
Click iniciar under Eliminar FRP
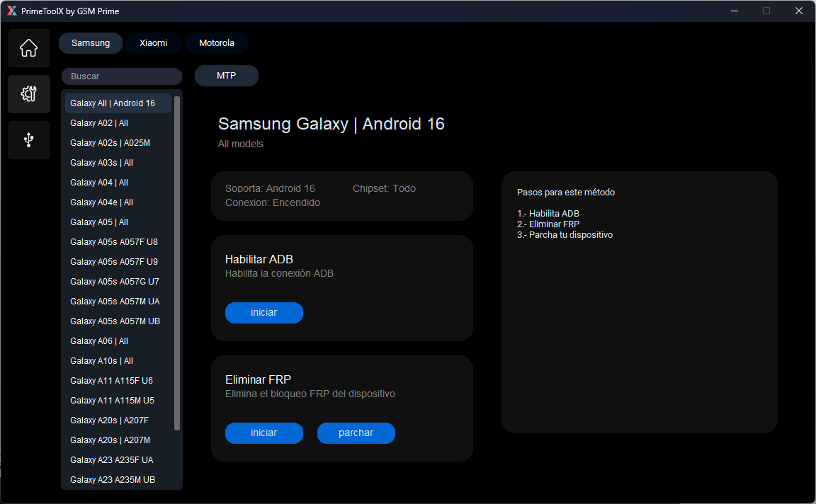pyautogui.click(x=263, y=433)
